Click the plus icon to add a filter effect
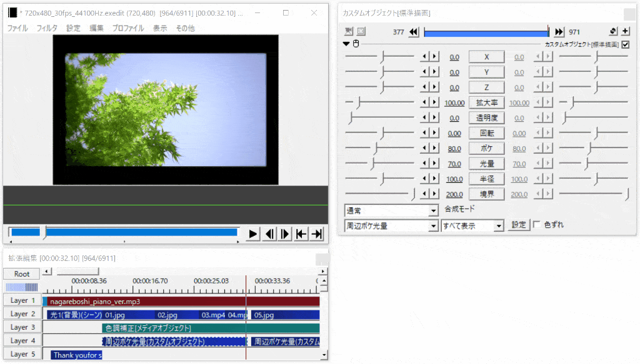 [626, 32]
